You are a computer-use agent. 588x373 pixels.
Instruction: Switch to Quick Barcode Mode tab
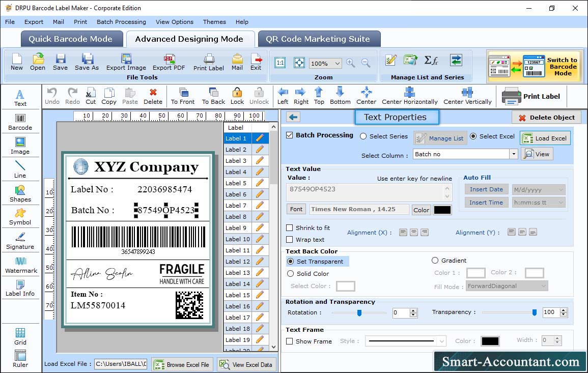pos(71,39)
